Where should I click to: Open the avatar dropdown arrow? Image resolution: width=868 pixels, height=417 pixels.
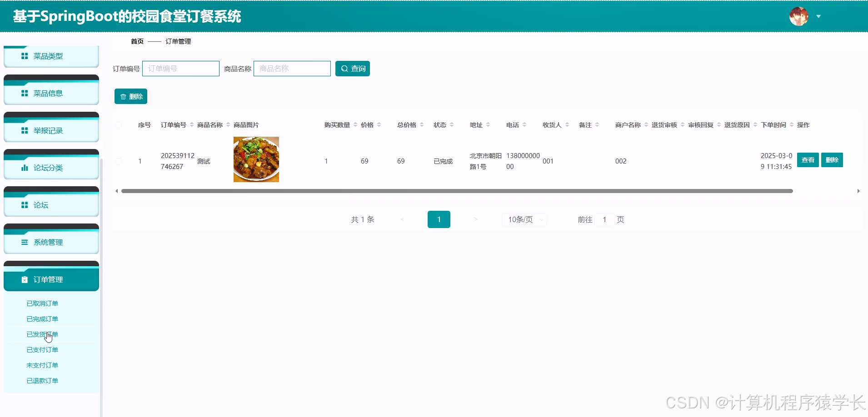tap(819, 16)
